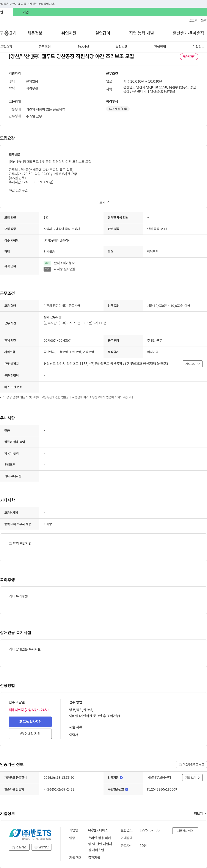This screenshot has height=868, width=207.
Task: Click the 서울남부고용센터 text
Action: click(159, 777)
